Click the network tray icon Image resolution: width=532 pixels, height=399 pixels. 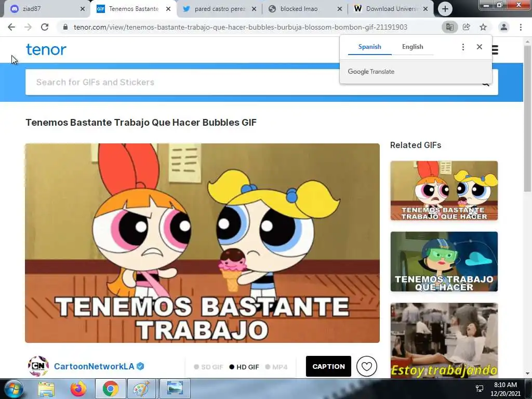[480, 389]
